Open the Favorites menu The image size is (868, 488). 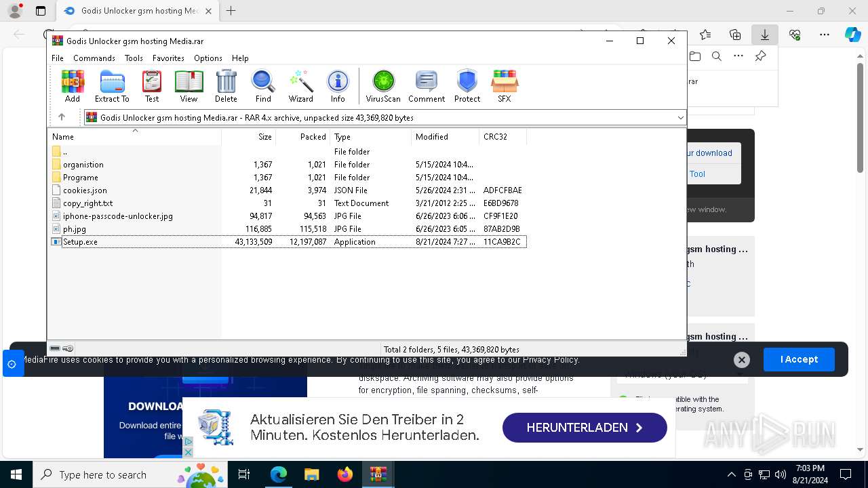[168, 58]
